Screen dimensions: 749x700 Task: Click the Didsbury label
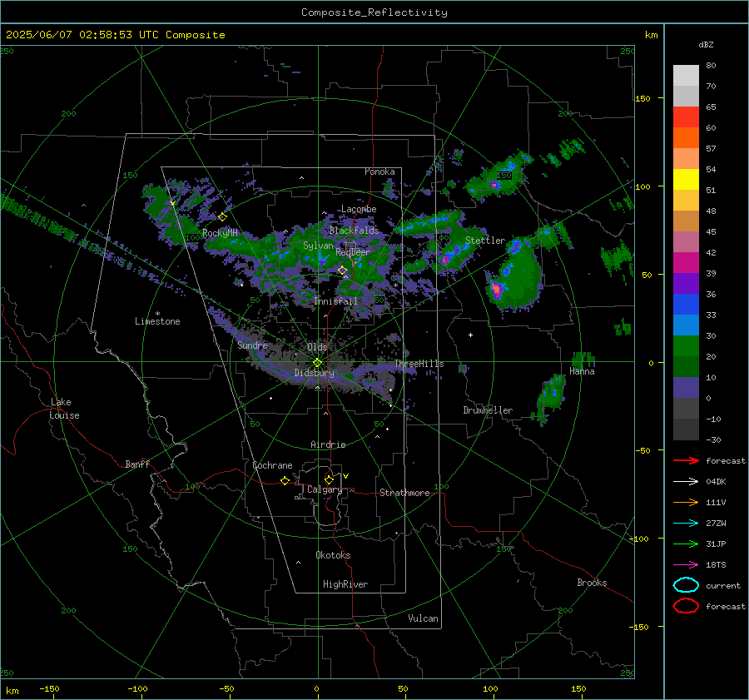coord(314,373)
